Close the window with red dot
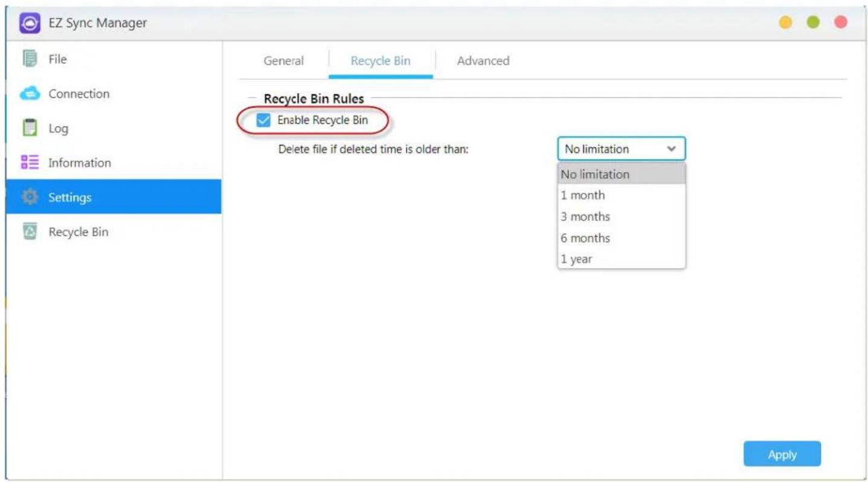The height and width of the screenshot is (482, 868). tap(840, 23)
